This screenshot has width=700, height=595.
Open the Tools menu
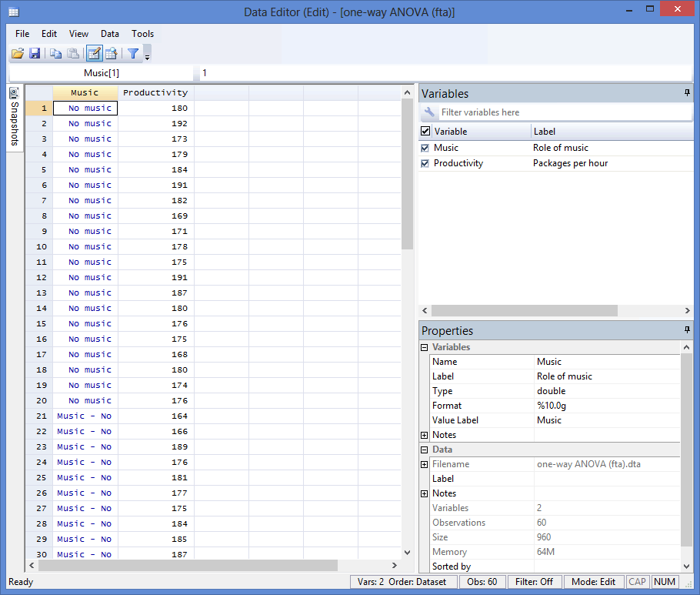point(142,34)
